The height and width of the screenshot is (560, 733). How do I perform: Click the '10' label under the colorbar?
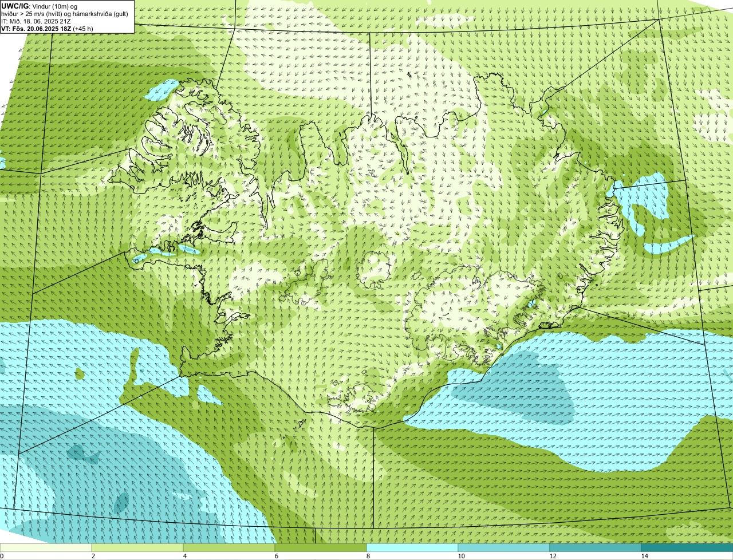point(461,556)
